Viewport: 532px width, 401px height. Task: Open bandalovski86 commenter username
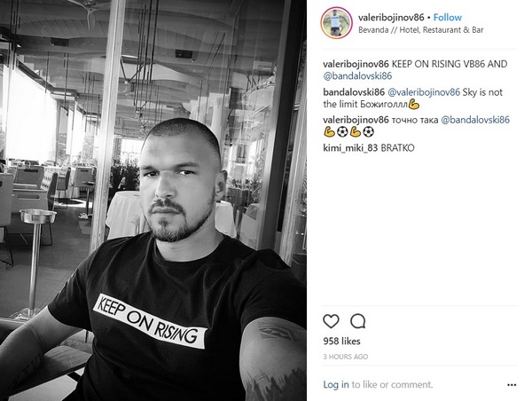pos(354,92)
